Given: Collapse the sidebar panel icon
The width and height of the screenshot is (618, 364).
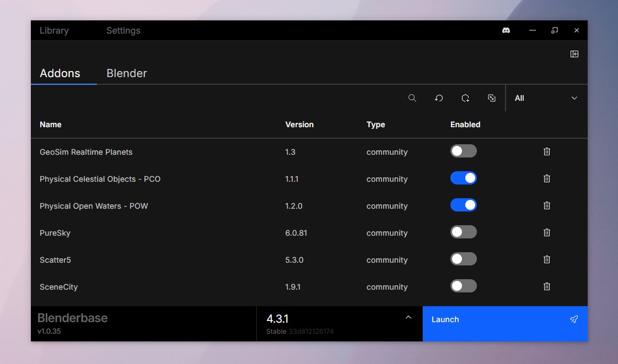Looking at the screenshot, I should 574,54.
